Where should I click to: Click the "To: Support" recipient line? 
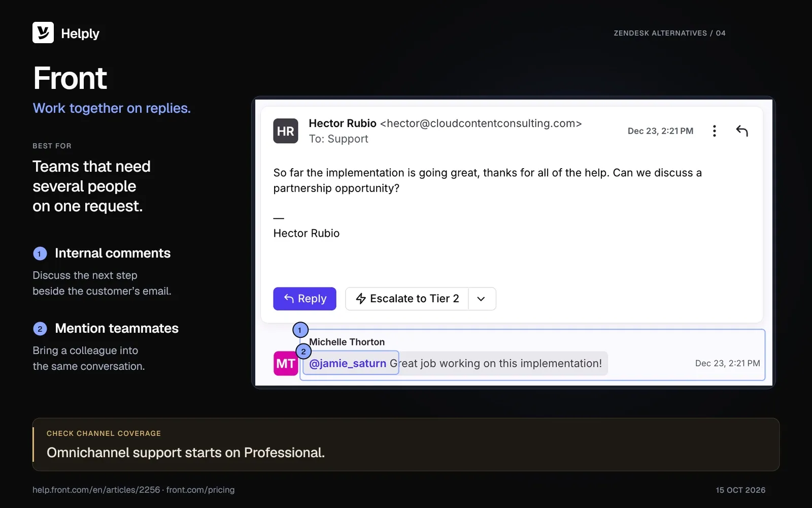[339, 139]
